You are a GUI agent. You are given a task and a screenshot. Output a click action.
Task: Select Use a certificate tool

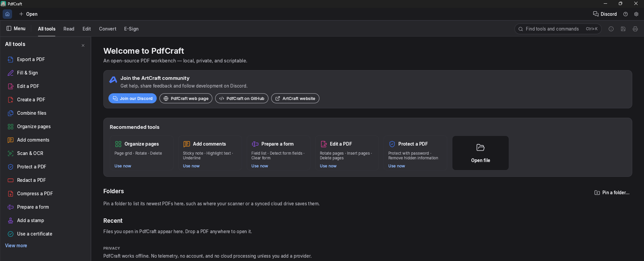click(x=45, y=234)
